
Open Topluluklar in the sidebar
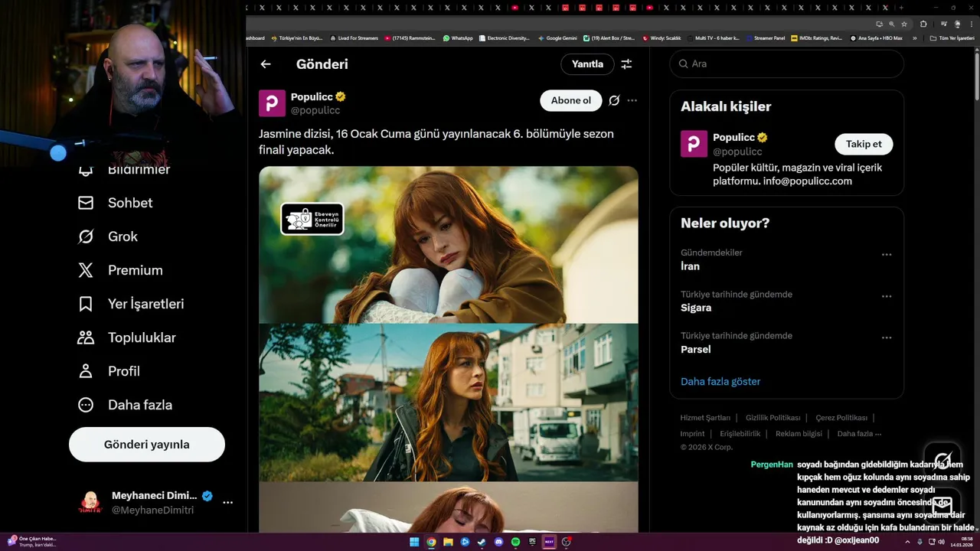point(126,337)
